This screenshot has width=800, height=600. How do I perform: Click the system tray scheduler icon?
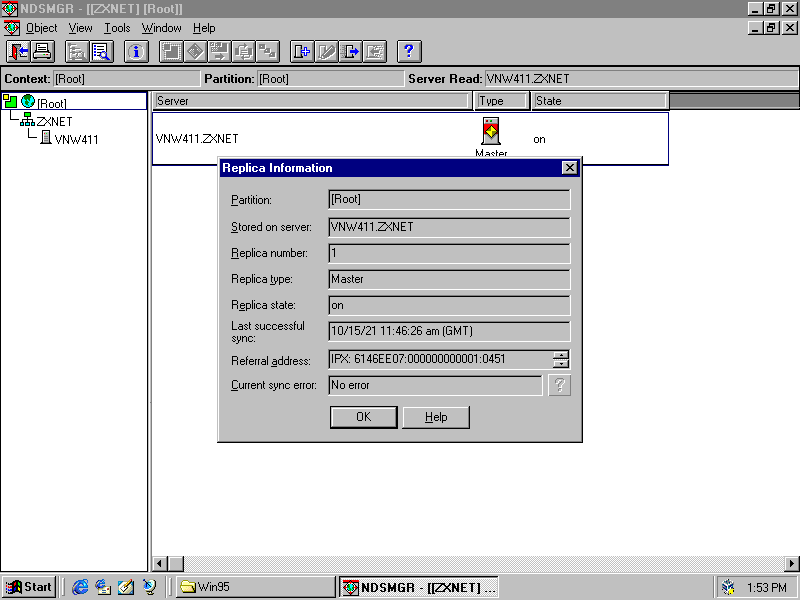729,587
